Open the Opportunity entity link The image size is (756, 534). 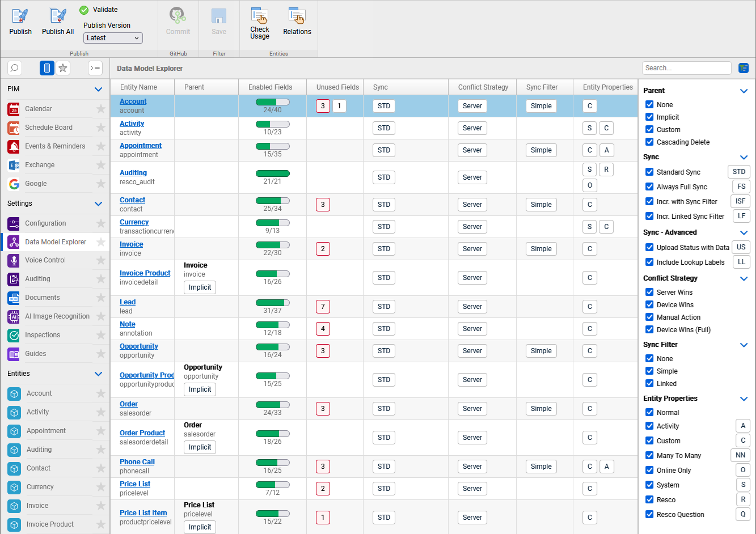pyautogui.click(x=138, y=346)
